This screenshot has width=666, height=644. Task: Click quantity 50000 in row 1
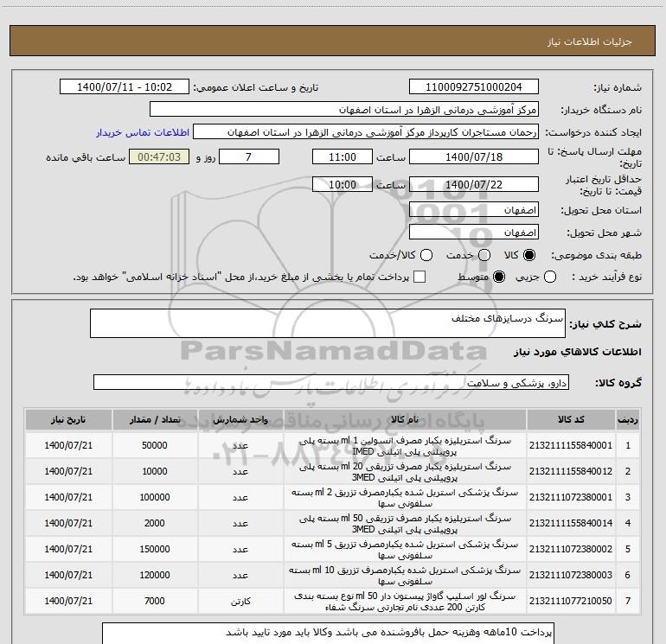155,445
